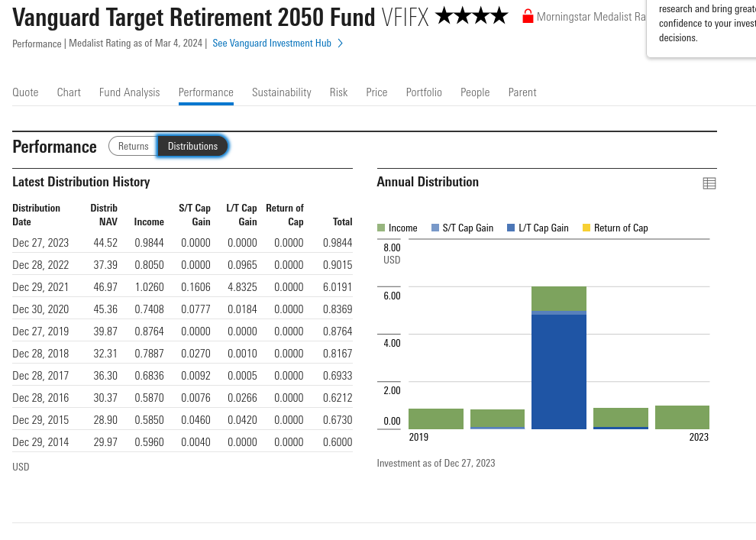Click the Distrib NAV column header
The image size is (756, 540).
point(104,215)
